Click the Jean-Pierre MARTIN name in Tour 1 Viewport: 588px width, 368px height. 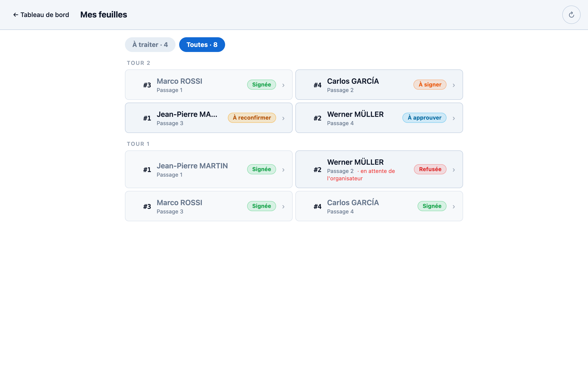(x=192, y=166)
